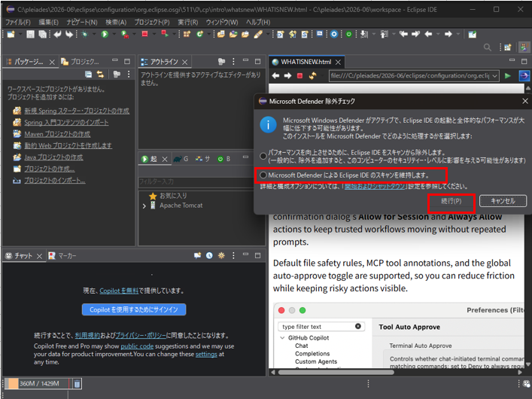
Task: Click the green Go arrow beside the URL
Action: pyautogui.click(x=508, y=76)
